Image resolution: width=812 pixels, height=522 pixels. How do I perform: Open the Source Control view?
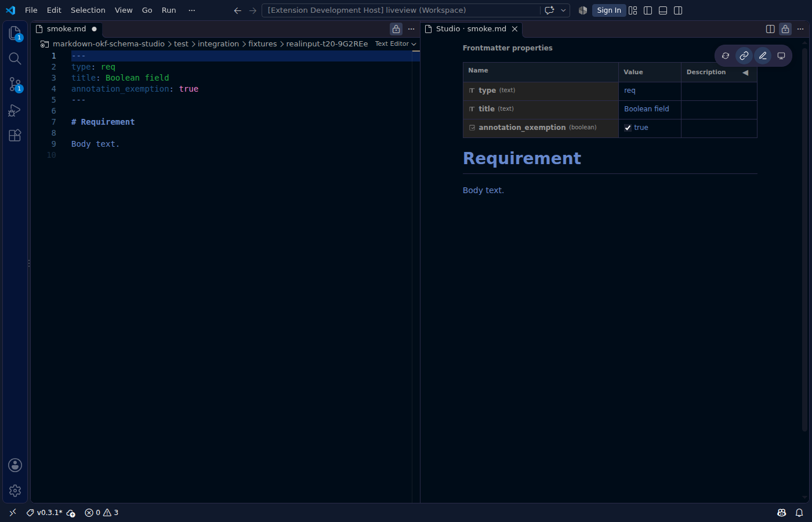[15, 84]
